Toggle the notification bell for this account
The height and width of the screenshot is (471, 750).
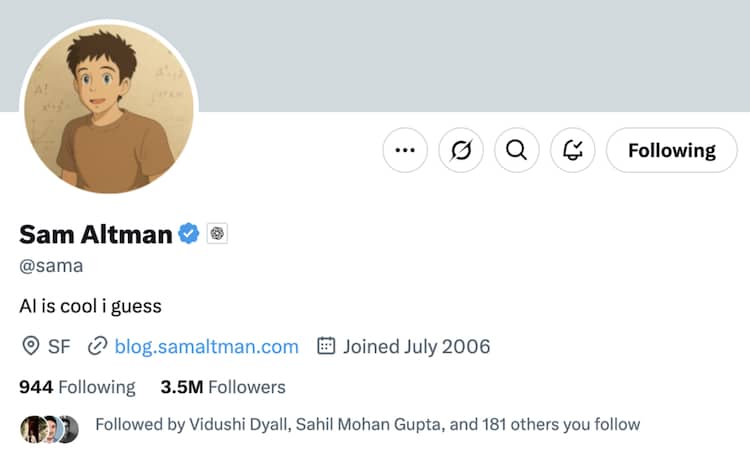point(573,150)
